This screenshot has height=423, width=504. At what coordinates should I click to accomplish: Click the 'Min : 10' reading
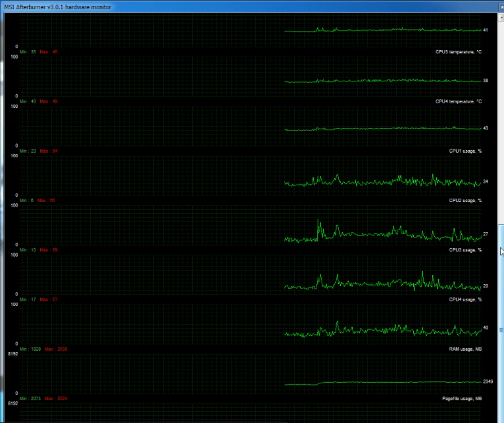tap(28, 250)
